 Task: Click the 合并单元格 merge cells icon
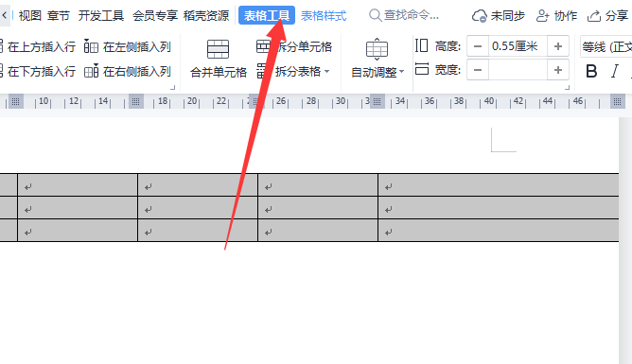[x=218, y=49]
